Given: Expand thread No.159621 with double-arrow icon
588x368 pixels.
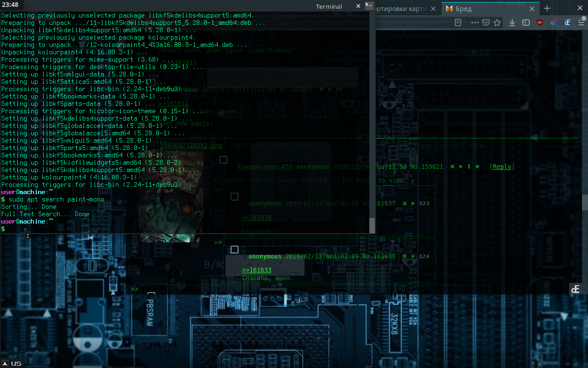Looking at the screenshot, I should tap(469, 167).
